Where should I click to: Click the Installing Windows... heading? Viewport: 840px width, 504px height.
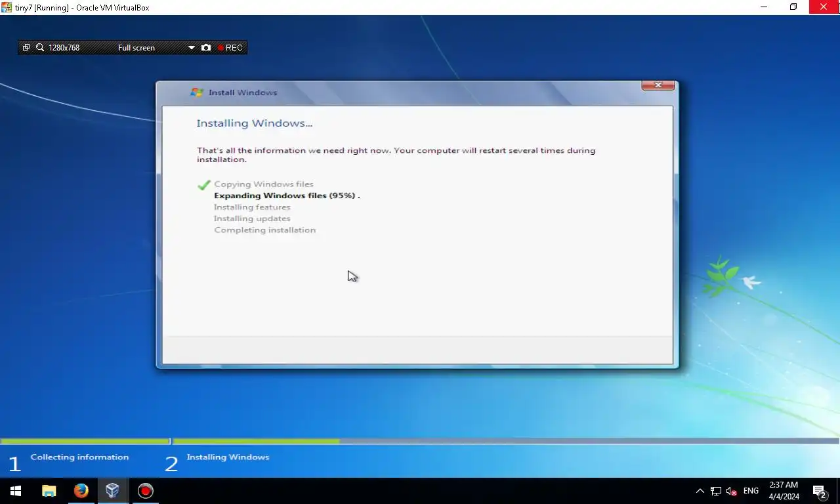tap(255, 123)
